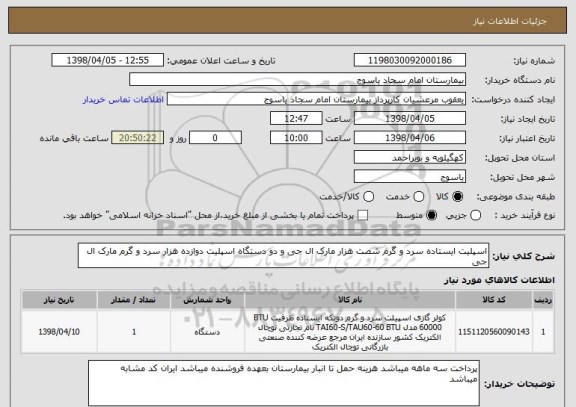Screen dimensions: 576x407
Task: Click the public announcement date field
Action: (108, 60)
